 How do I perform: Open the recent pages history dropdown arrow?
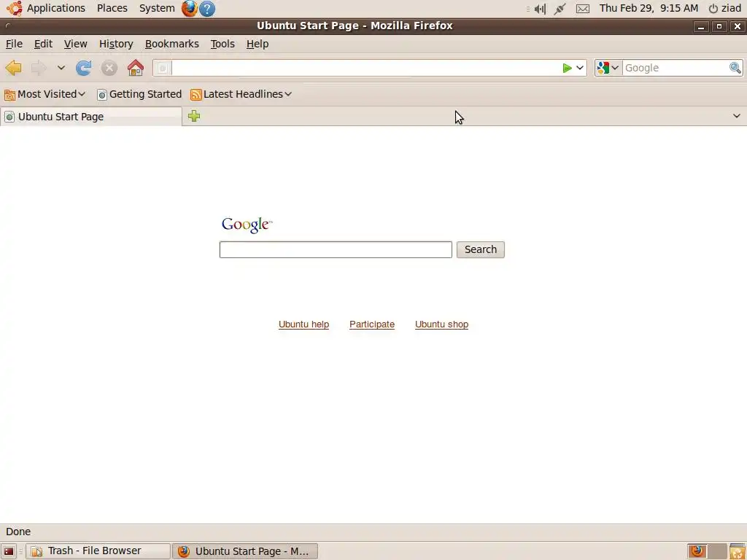tap(61, 68)
